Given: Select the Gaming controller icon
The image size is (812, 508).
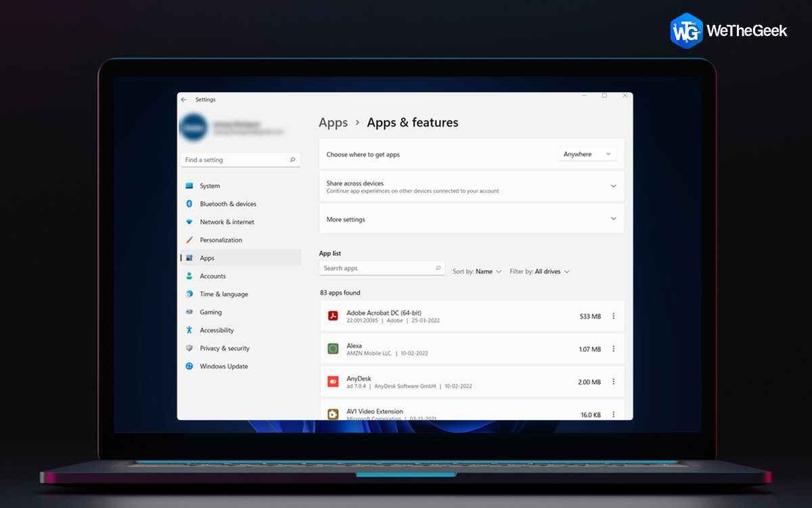Looking at the screenshot, I should point(189,312).
